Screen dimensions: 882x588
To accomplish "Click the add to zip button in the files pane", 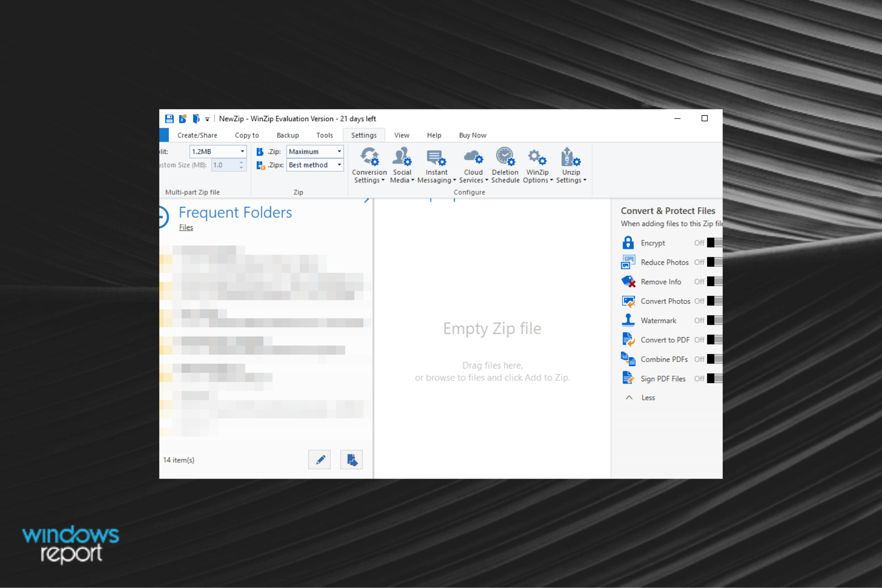I will click(351, 459).
